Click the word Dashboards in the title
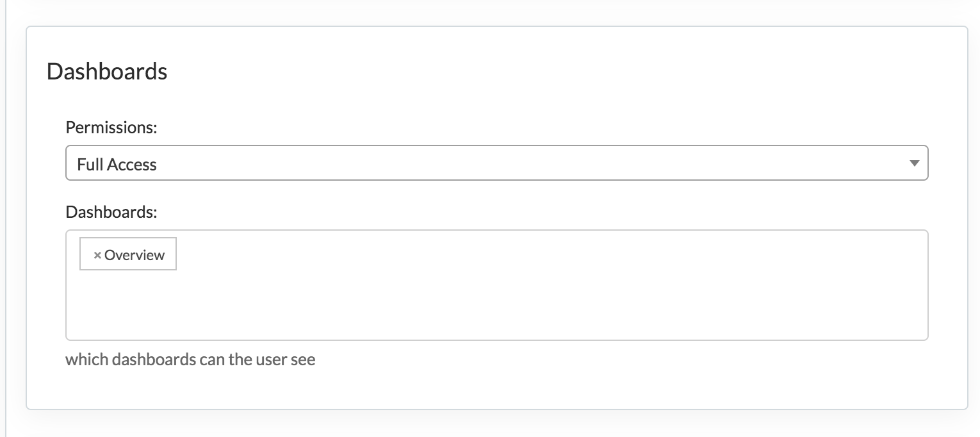This screenshot has width=980, height=437. point(107,71)
